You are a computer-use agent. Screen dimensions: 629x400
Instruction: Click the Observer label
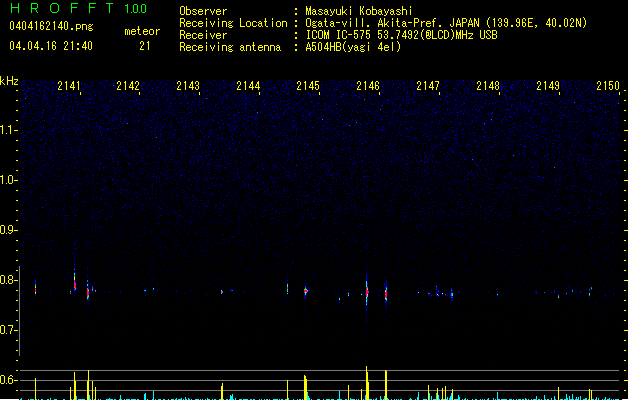(203, 11)
